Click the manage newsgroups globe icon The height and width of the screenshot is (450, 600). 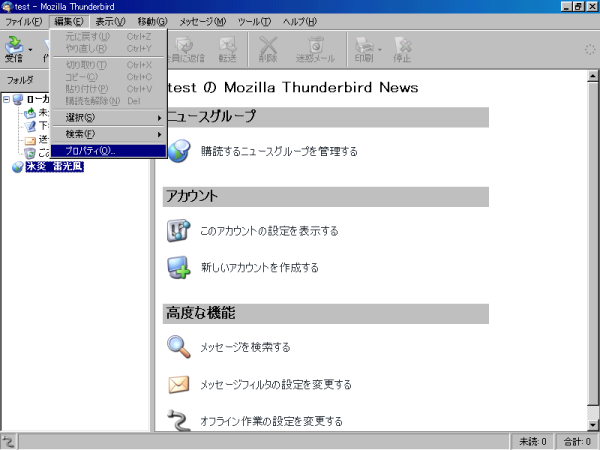click(x=179, y=151)
